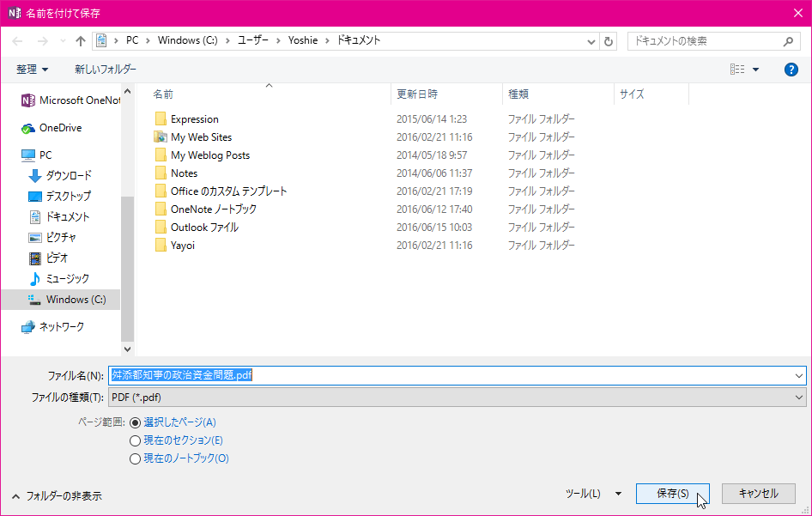
Task: Select the Outlook ファイル folder icon
Action: (161, 228)
